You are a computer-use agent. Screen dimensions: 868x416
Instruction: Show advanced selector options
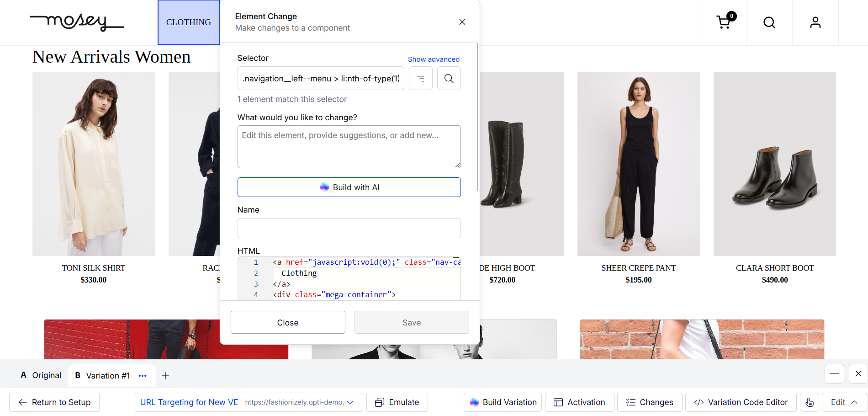coord(433,59)
